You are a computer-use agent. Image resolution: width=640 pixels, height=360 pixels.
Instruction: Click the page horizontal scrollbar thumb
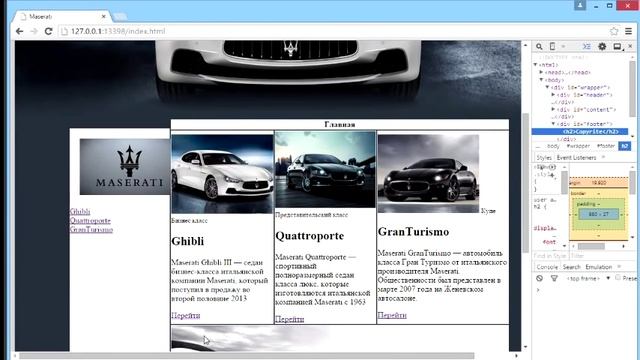247,356
